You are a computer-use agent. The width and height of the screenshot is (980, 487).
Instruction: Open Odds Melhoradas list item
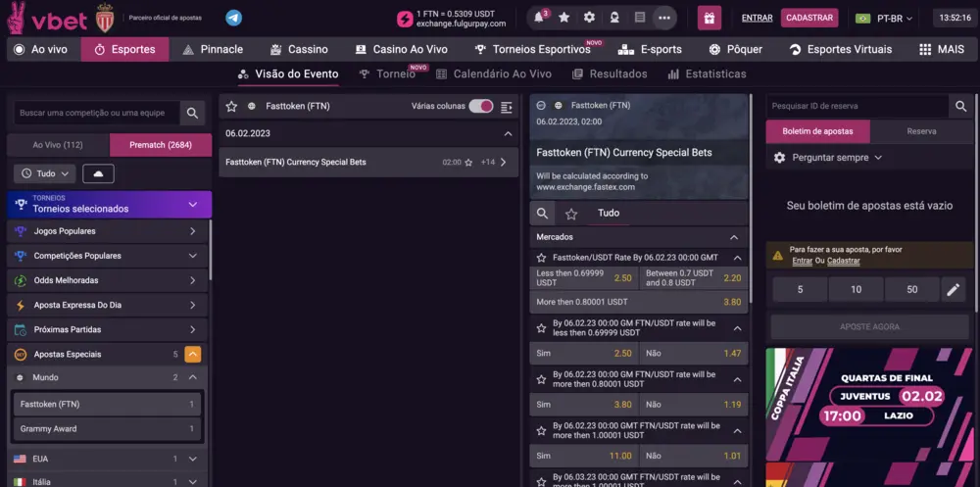(x=107, y=280)
